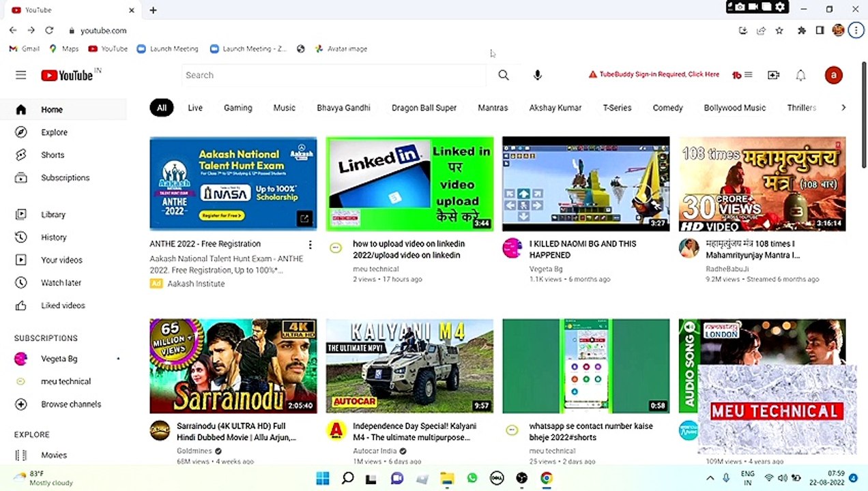Open the account avatar menu
Image resolution: width=868 pixels, height=491 pixels.
pyautogui.click(x=833, y=75)
